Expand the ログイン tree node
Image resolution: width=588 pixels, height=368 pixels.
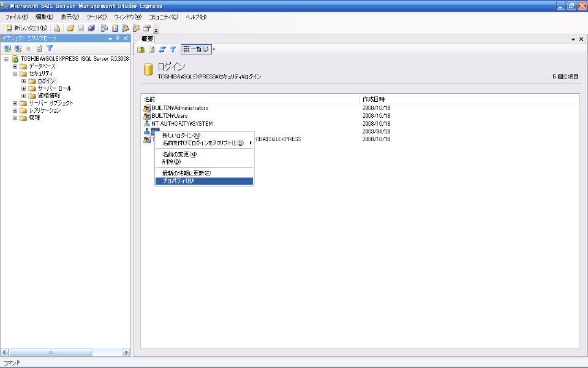coord(24,81)
